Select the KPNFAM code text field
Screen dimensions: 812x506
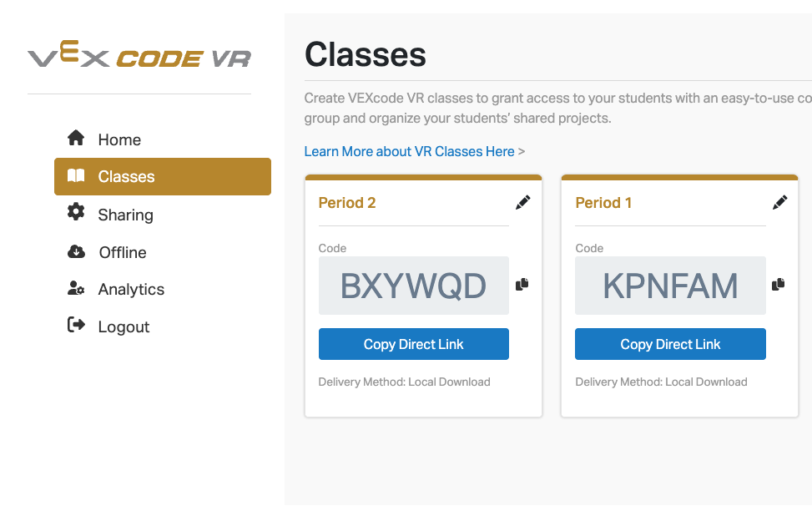[x=669, y=285]
